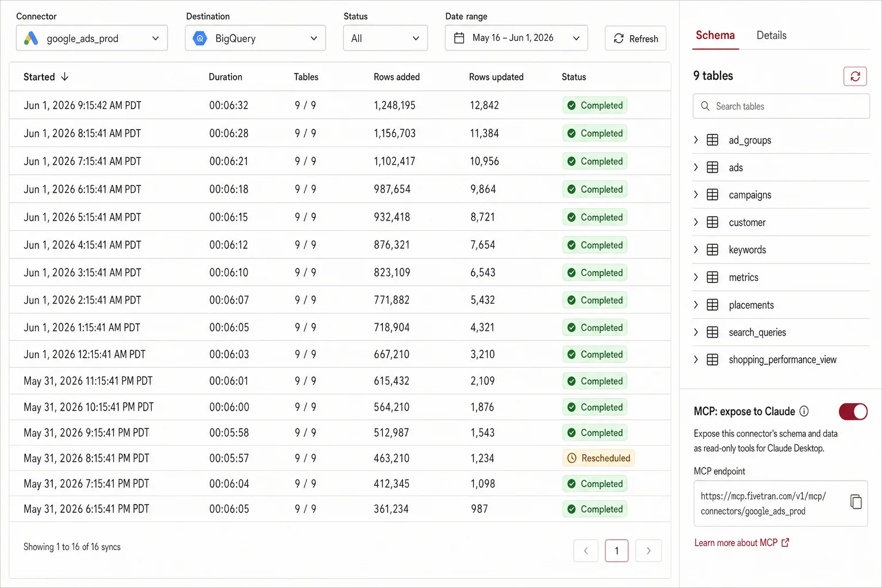The image size is (882, 588).
Task: Select the May 31, 2026 11:15:41 PM PDT row
Action: coord(340,381)
